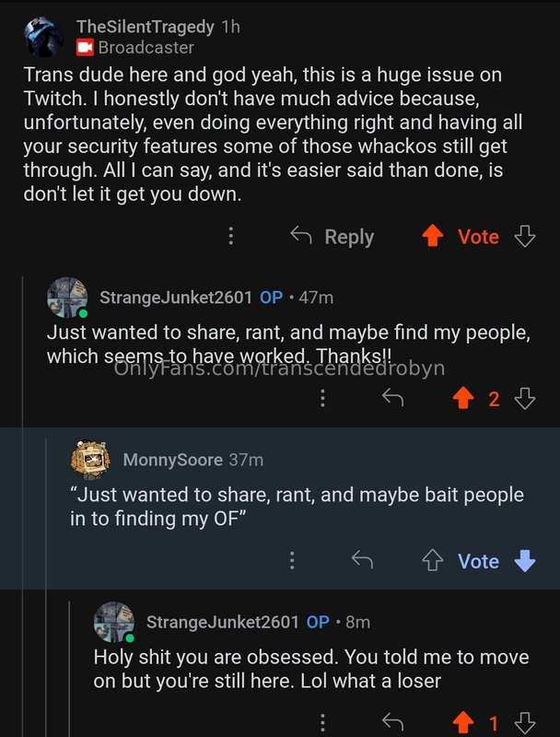Screen dimensions: 560x737
Task: Downvote StrangeJunket2601's 47m comment
Action: click(525, 399)
